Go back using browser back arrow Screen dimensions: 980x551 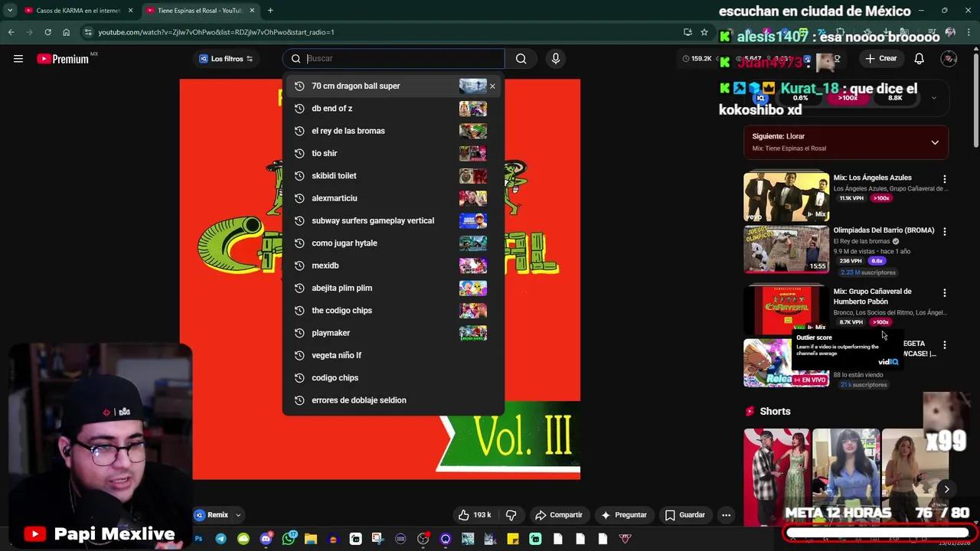click(x=11, y=32)
